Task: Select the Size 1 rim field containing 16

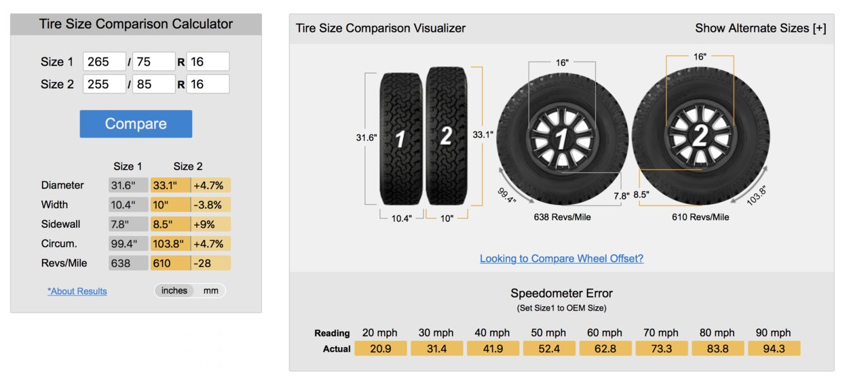Action: pyautogui.click(x=208, y=62)
